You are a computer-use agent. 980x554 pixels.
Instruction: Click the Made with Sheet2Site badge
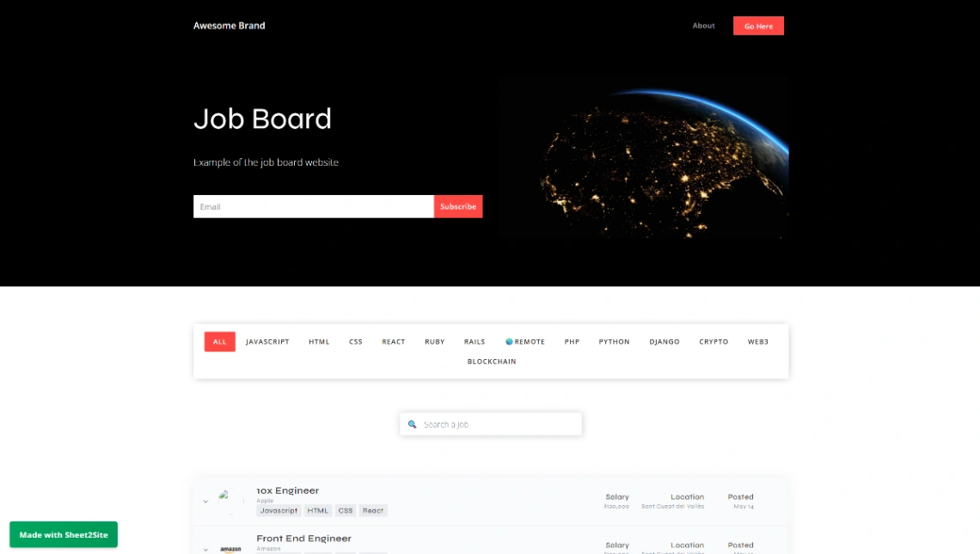[x=63, y=533]
